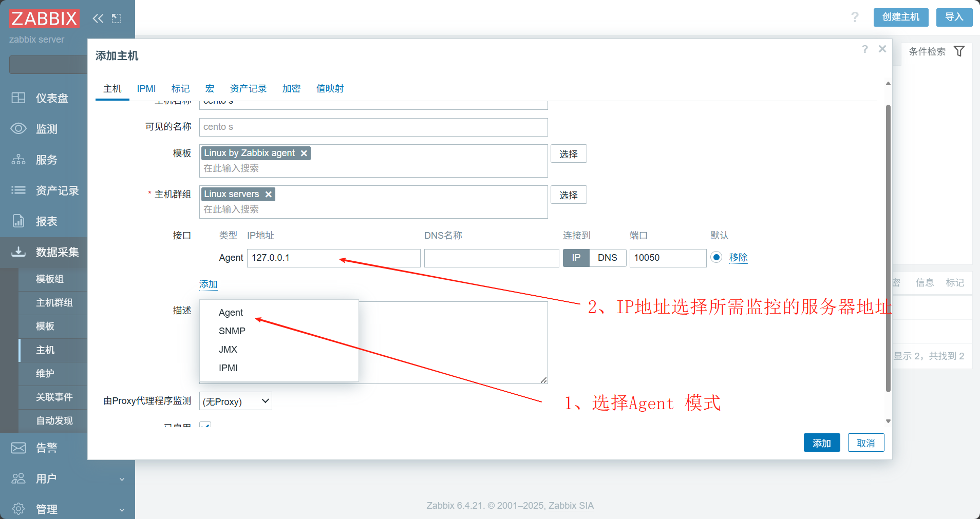This screenshot has width=980, height=519.
Task: Switch connection to DNS
Action: pos(608,258)
